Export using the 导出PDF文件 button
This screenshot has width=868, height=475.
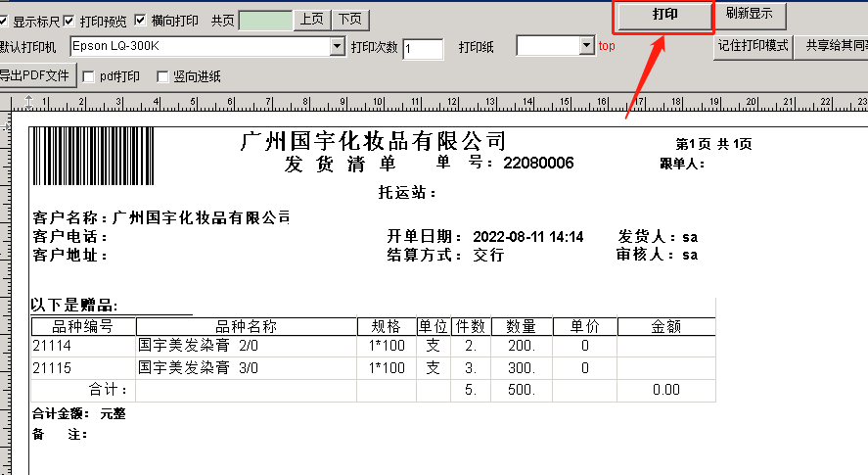click(35, 75)
